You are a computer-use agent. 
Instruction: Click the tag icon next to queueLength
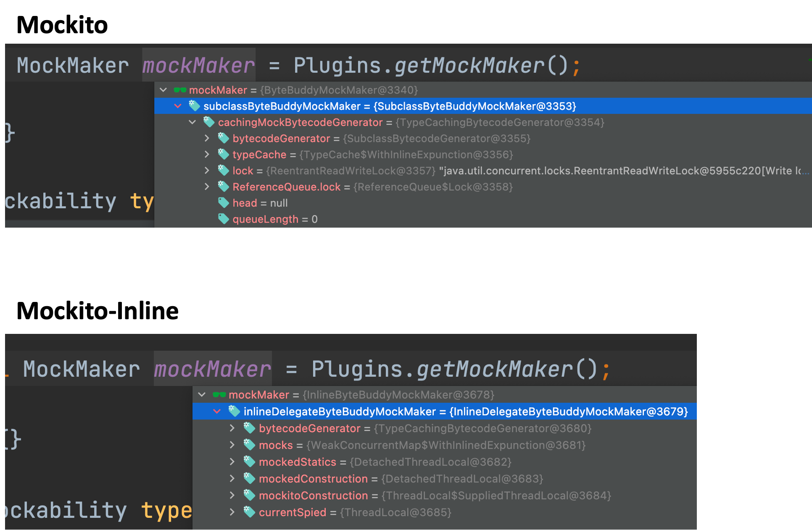pos(223,219)
